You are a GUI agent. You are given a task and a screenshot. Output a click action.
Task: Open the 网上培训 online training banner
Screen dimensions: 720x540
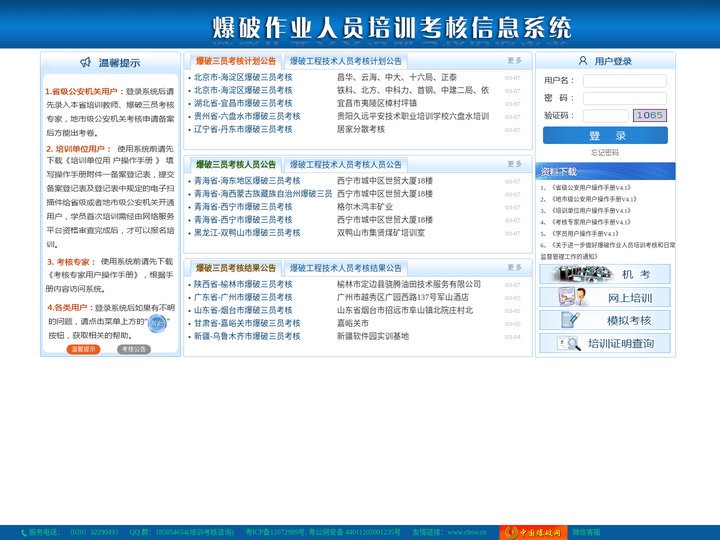605,297
